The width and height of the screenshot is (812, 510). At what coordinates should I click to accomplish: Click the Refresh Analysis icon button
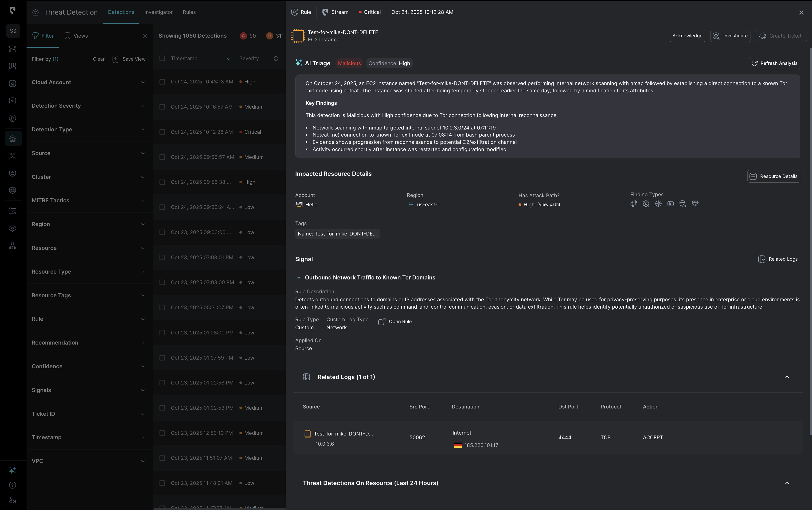754,63
